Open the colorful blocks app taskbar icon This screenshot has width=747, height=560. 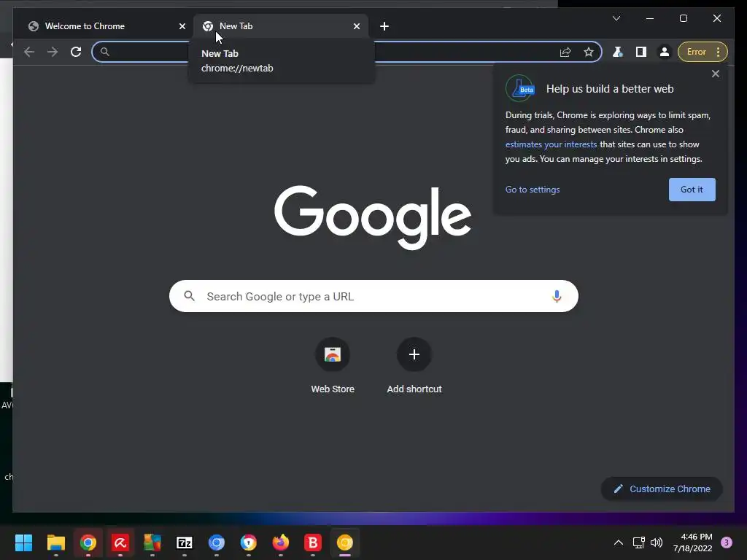click(152, 542)
